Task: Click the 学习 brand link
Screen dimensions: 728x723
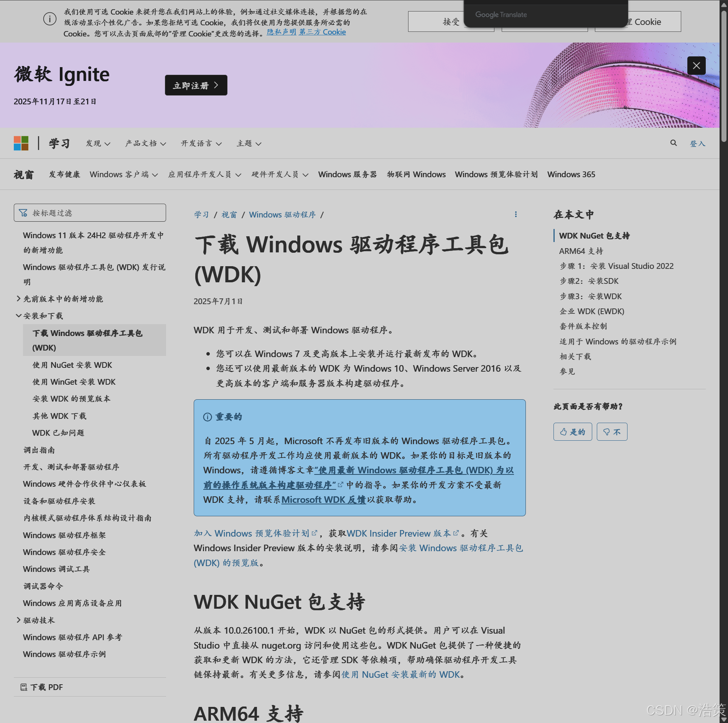Action: [x=59, y=143]
